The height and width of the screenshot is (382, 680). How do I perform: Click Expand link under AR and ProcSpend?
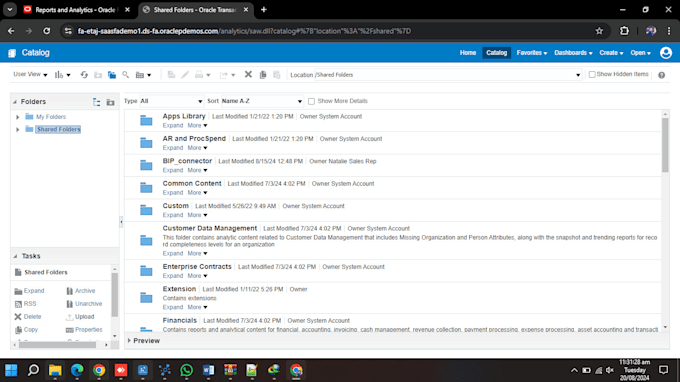coord(173,148)
